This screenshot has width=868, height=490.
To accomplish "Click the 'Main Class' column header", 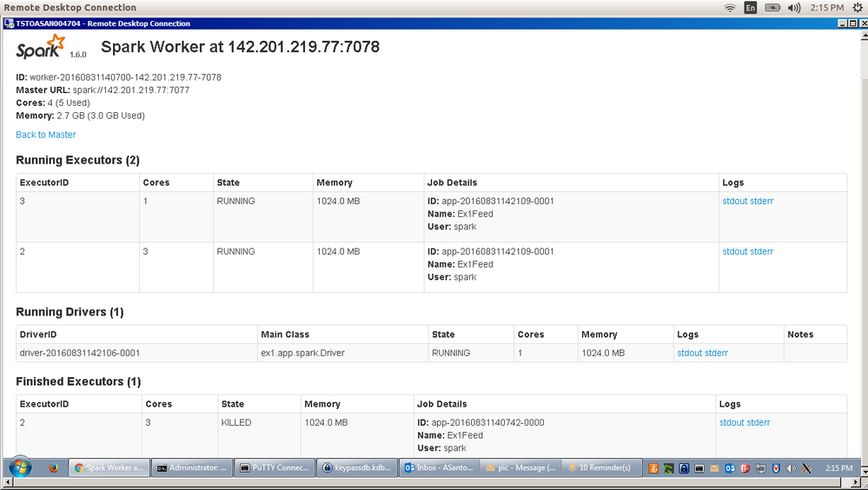I will click(x=285, y=334).
